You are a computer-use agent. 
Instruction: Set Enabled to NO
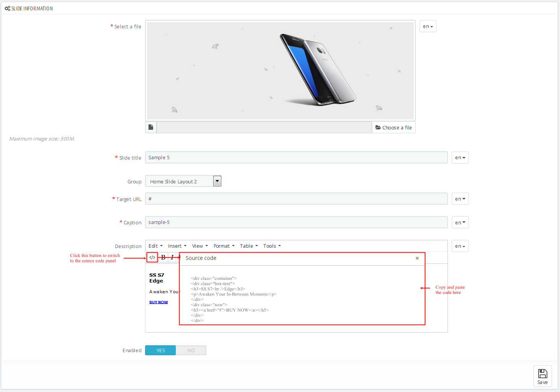191,350
